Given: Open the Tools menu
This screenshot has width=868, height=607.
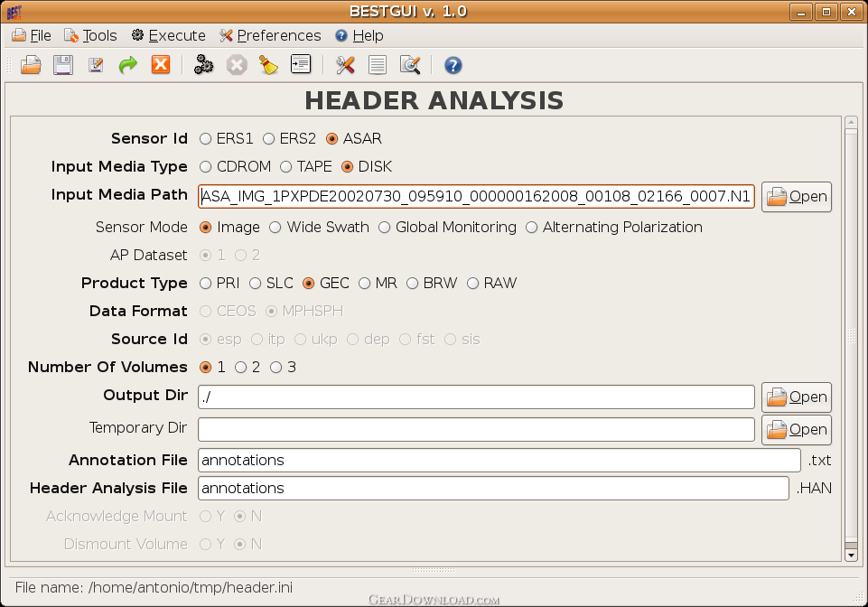Looking at the screenshot, I should click(x=91, y=35).
